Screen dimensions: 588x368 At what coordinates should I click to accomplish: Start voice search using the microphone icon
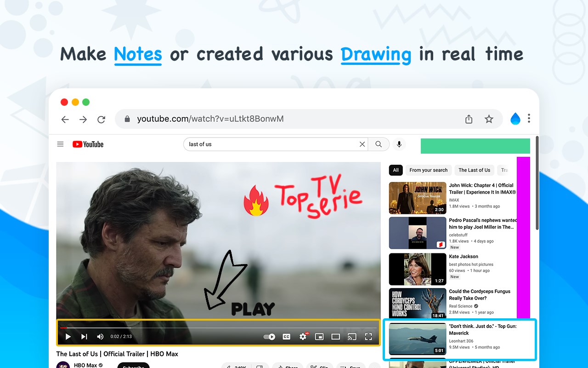click(399, 144)
